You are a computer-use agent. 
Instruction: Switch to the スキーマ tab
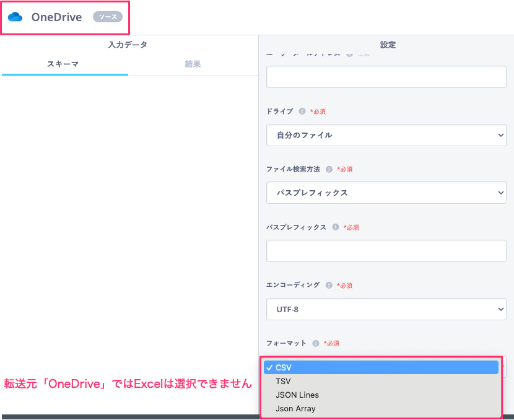(64, 64)
